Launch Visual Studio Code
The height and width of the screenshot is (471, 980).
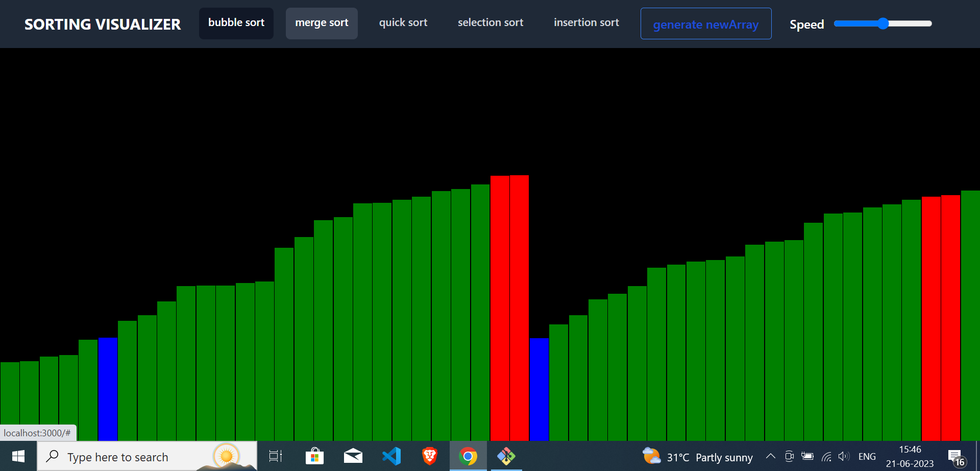pyautogui.click(x=391, y=456)
